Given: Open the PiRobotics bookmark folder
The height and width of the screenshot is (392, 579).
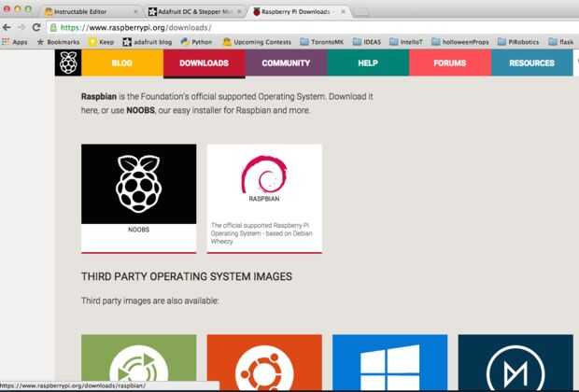Looking at the screenshot, I should [518, 42].
